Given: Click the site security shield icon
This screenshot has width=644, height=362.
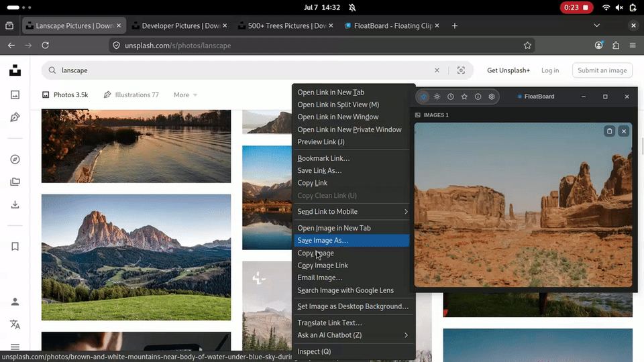Looking at the screenshot, I should (x=116, y=46).
